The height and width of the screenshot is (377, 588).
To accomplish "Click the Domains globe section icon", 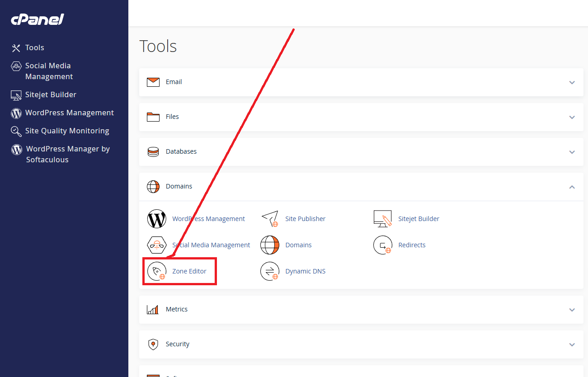I will coord(153,187).
